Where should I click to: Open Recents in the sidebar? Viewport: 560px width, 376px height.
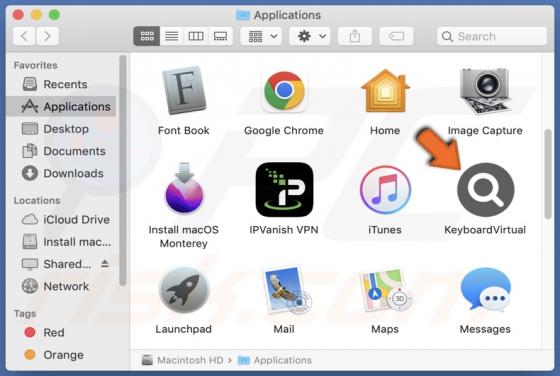click(61, 84)
